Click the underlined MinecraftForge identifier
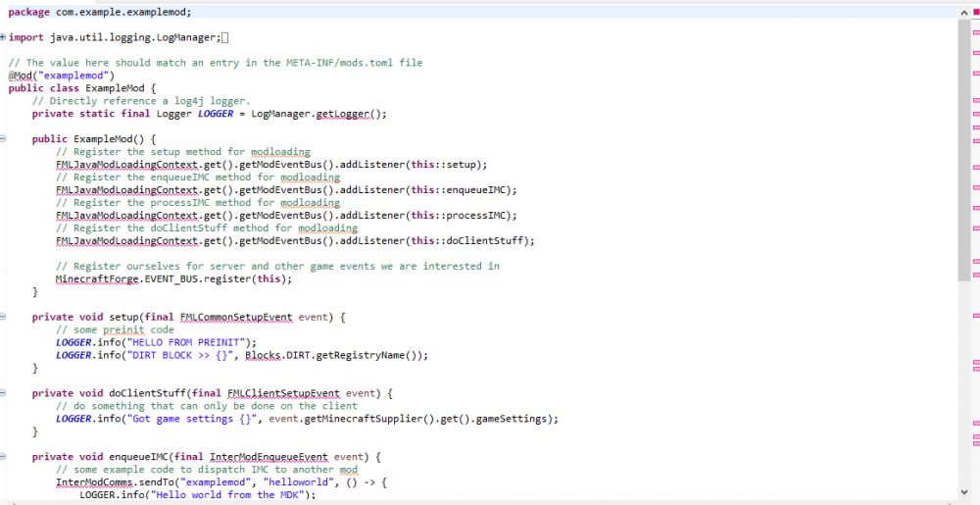 pos(97,278)
